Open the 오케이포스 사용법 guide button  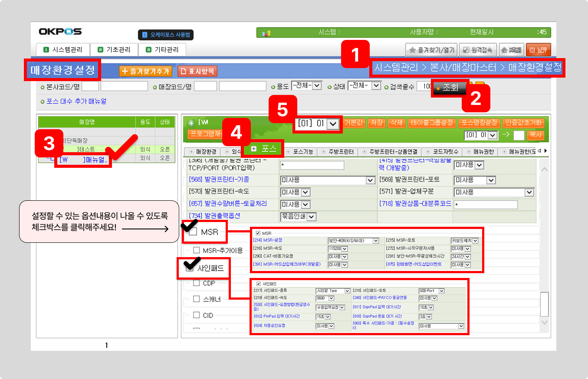165,35
